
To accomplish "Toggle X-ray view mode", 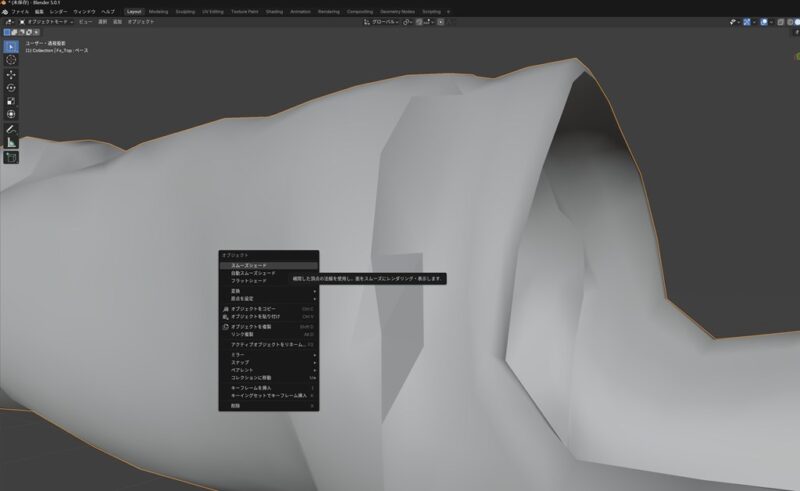I will tap(781, 21).
